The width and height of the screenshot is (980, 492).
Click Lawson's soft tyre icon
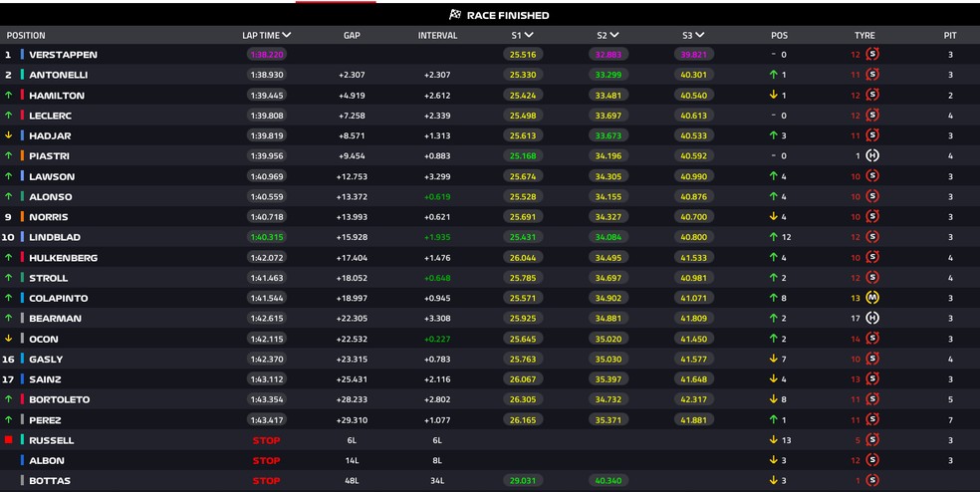coord(872,175)
